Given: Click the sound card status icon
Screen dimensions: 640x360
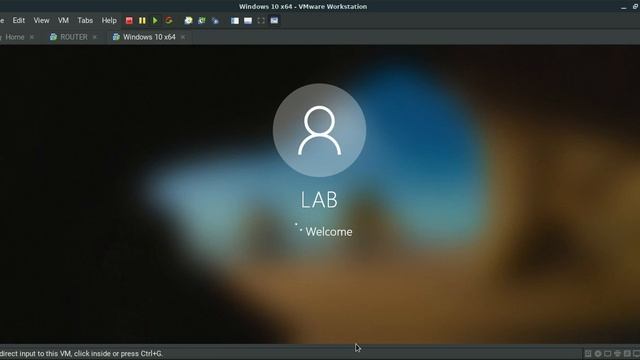Looking at the screenshot, I should (x=627, y=353).
